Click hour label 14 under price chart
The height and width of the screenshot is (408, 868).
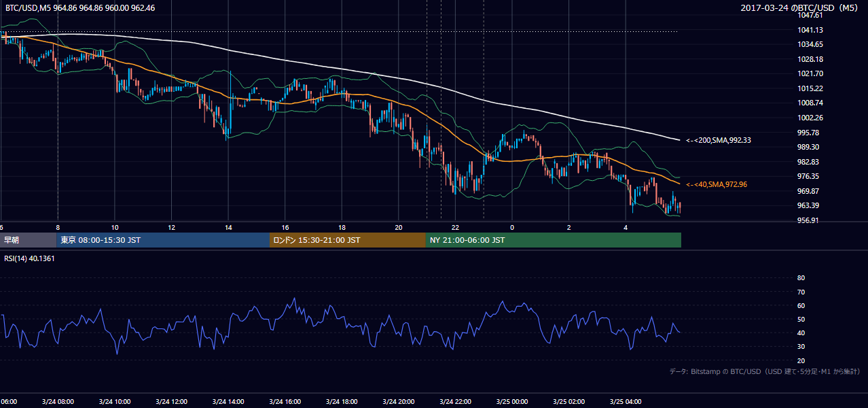[x=228, y=227]
